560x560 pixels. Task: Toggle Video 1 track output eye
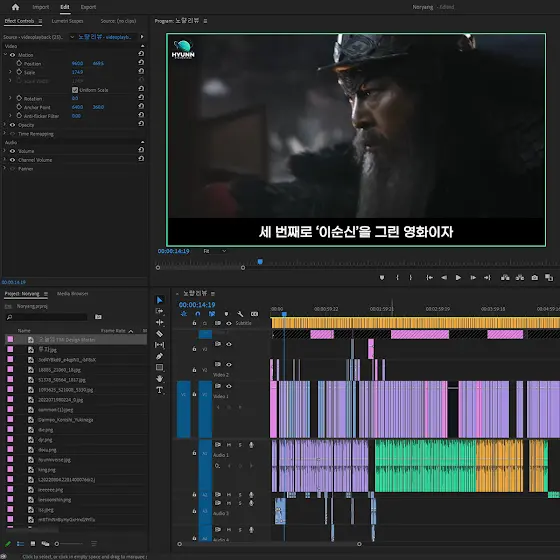point(229,386)
